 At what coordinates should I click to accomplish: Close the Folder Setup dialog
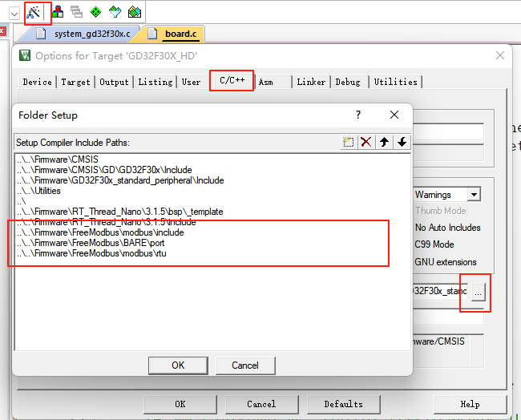pos(394,115)
